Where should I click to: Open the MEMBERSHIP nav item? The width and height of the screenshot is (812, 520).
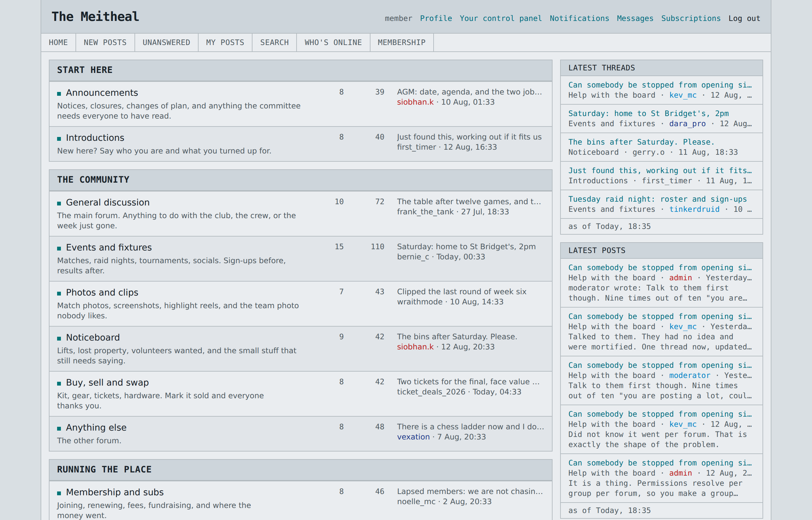(x=402, y=42)
